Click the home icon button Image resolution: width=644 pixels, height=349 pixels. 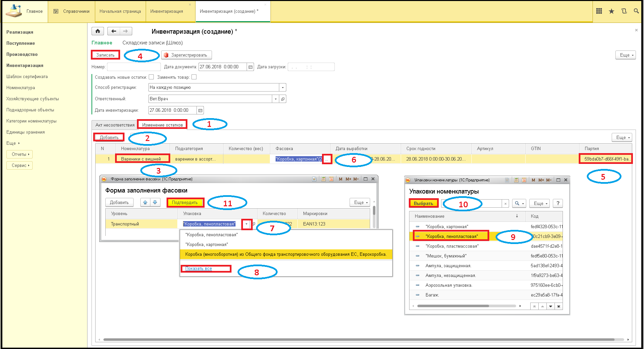click(98, 31)
